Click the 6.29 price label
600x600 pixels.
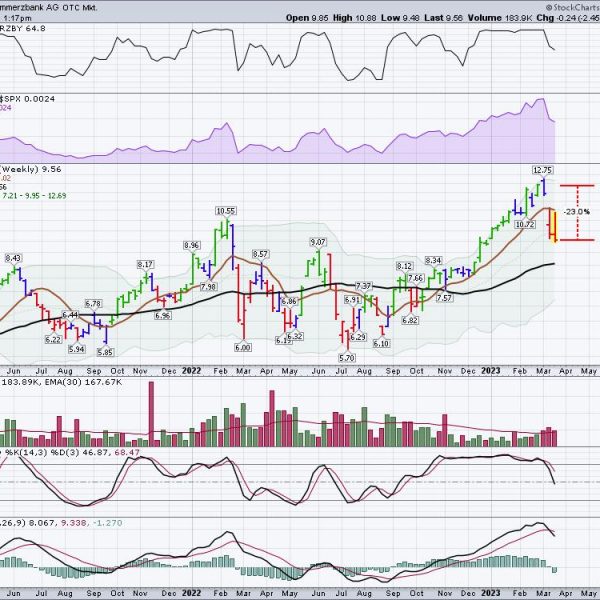358,337
